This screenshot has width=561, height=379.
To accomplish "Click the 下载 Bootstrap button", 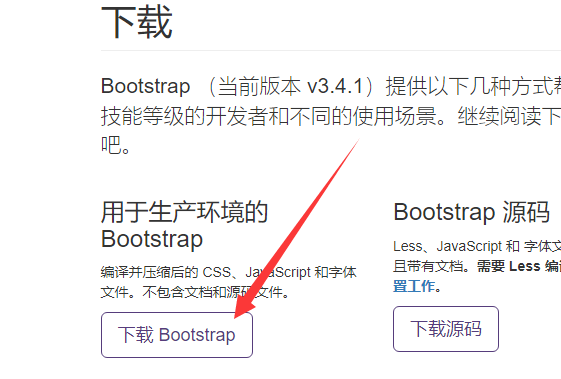I will pyautogui.click(x=177, y=335).
